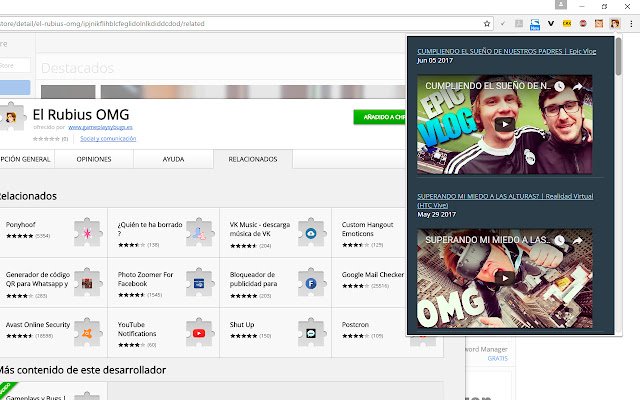Viewport: 640px width, 400px height.
Task: Click Ponyhoof puzzle-piece icon
Action: (87, 233)
